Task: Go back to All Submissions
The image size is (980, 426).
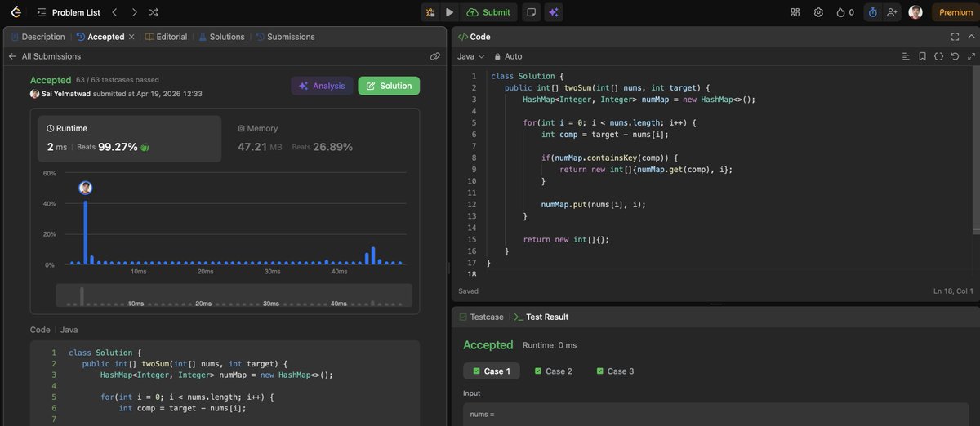Action: tap(45, 56)
